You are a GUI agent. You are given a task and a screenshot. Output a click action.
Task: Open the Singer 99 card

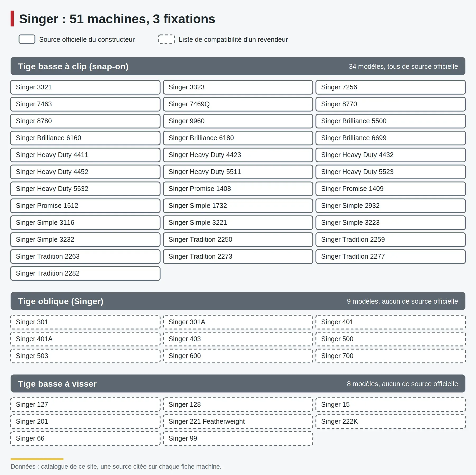238,439
